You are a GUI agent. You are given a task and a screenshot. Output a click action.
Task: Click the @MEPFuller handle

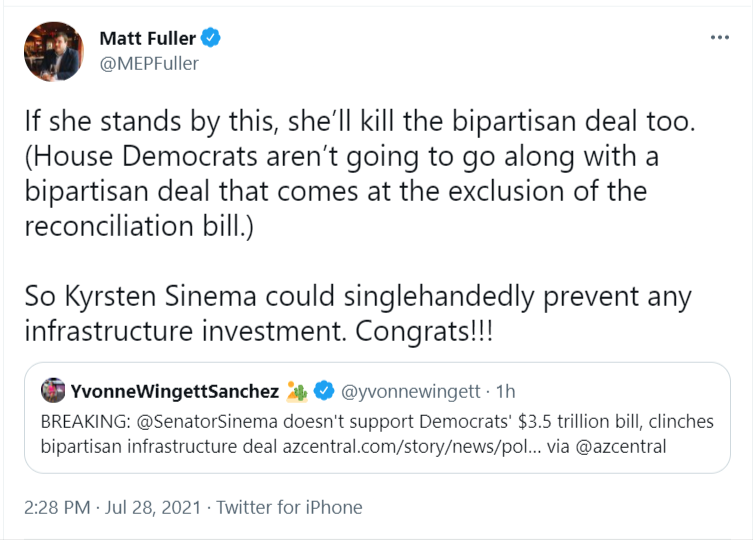click(149, 63)
